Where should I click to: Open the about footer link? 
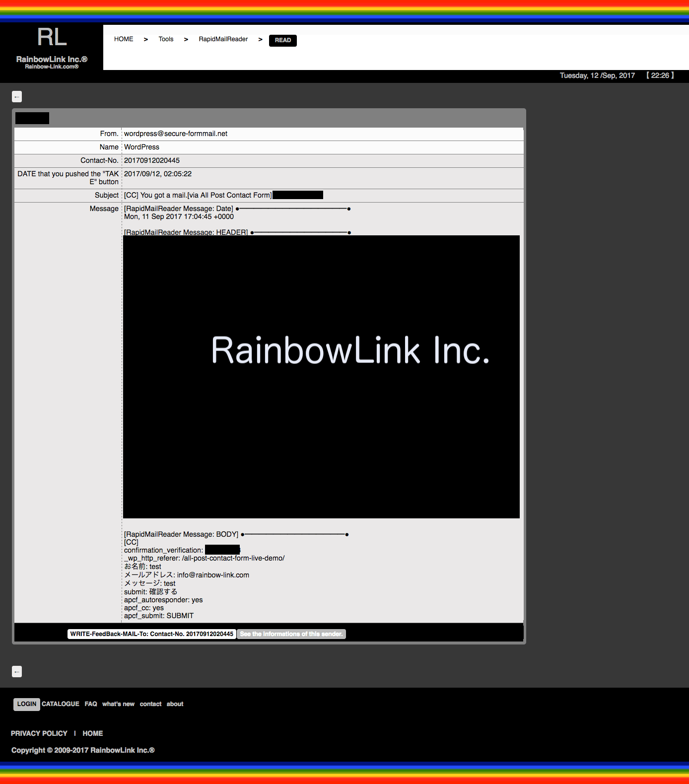pyautogui.click(x=175, y=704)
